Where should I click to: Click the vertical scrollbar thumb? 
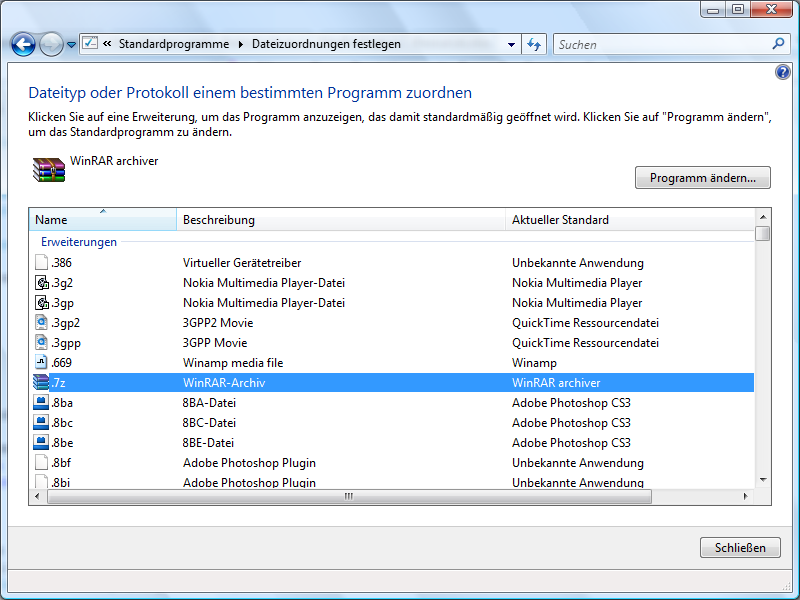click(x=763, y=233)
